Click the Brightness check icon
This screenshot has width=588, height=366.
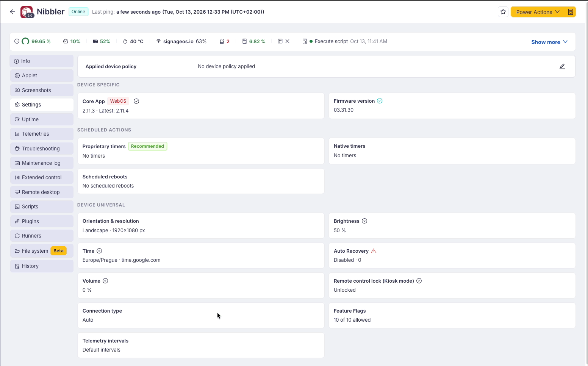tap(364, 221)
